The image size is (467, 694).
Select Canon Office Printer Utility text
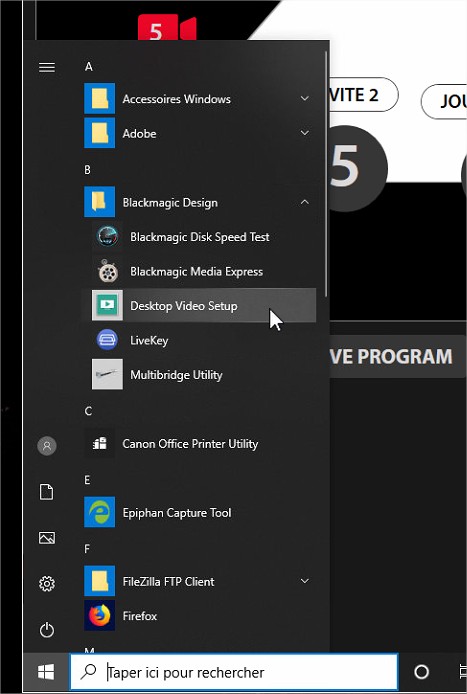pos(190,443)
